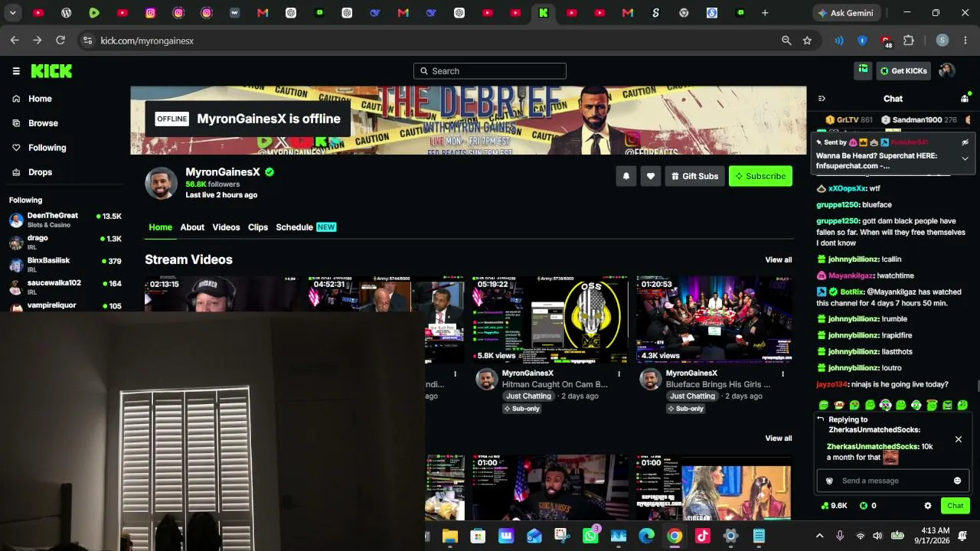Click the taskbar volume speaker icon
This screenshot has width=980, height=551.
click(x=877, y=536)
